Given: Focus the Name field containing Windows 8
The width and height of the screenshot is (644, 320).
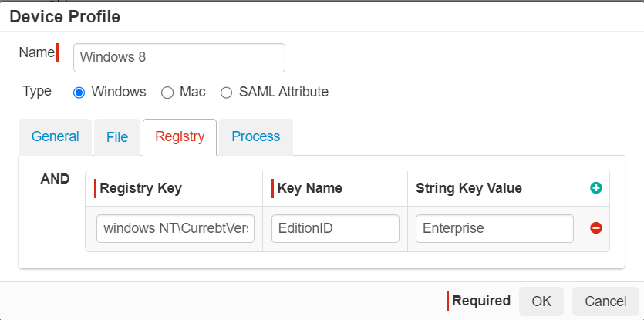Looking at the screenshot, I should coord(179,58).
